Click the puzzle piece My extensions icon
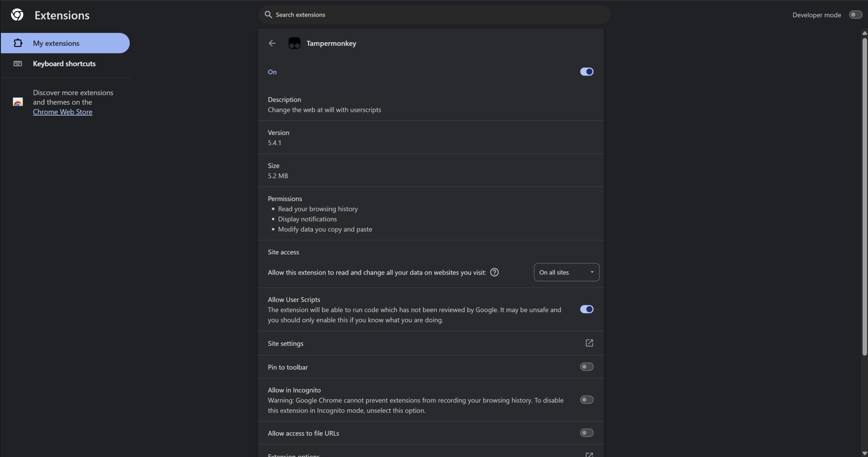The image size is (868, 457). point(18,43)
